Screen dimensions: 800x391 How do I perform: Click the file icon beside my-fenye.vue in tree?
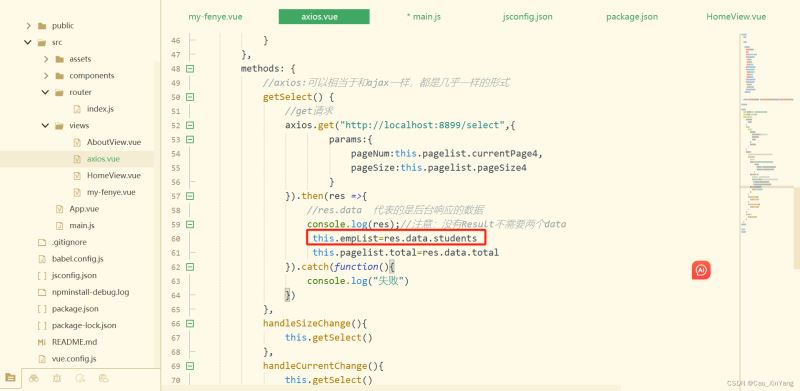pyautogui.click(x=77, y=192)
